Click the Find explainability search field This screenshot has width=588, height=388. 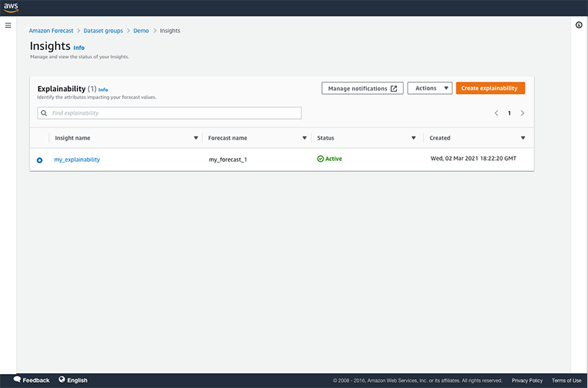(x=170, y=113)
